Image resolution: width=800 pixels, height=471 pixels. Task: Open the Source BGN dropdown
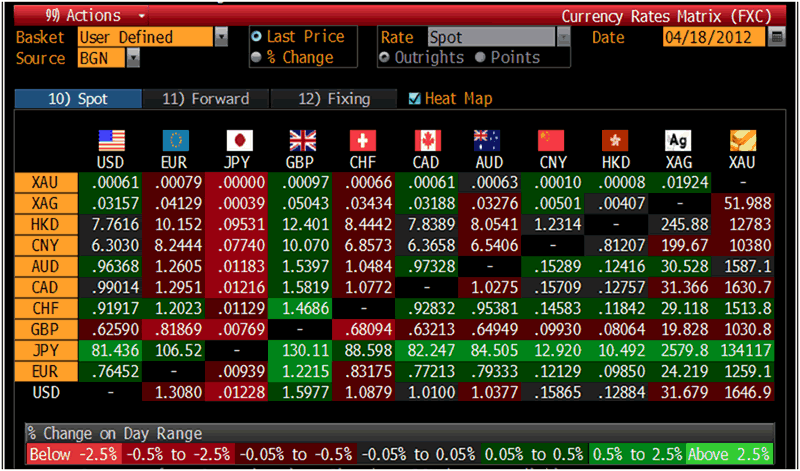(133, 58)
